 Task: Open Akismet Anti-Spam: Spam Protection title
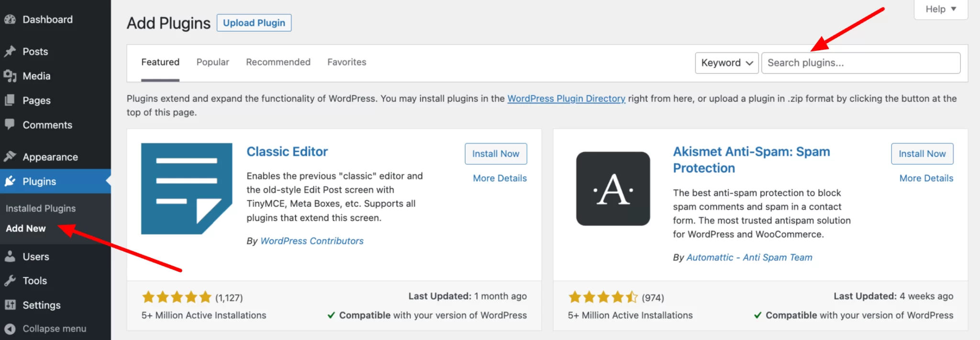tap(751, 160)
